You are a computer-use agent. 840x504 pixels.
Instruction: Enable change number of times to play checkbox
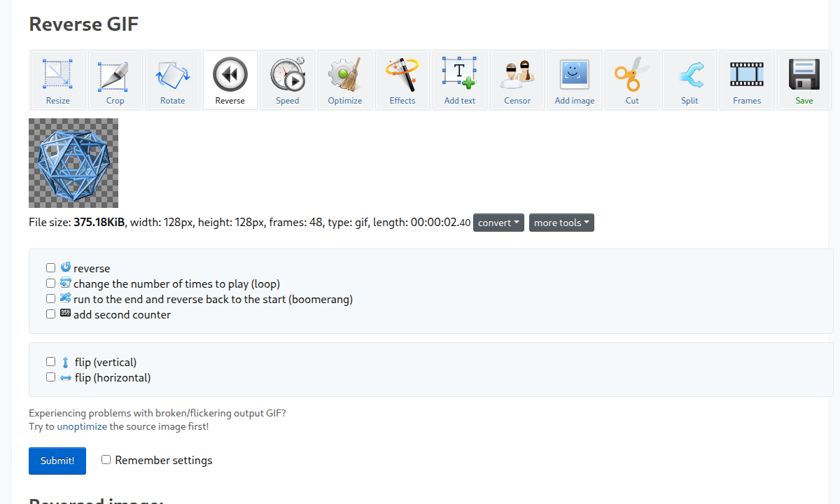tap(50, 283)
